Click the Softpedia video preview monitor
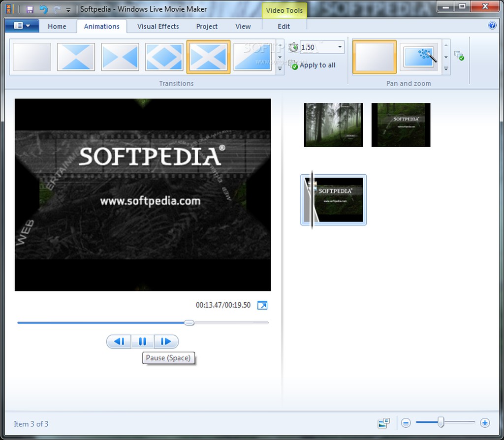 143,195
